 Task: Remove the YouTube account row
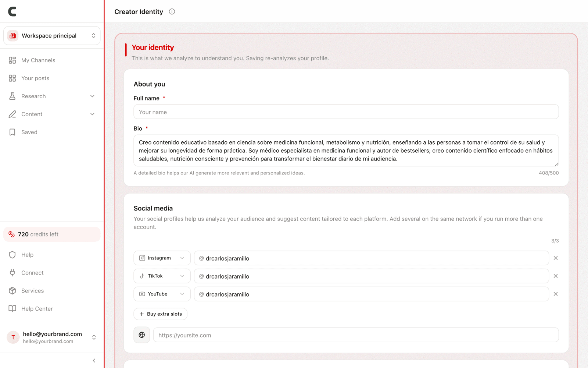(x=556, y=294)
